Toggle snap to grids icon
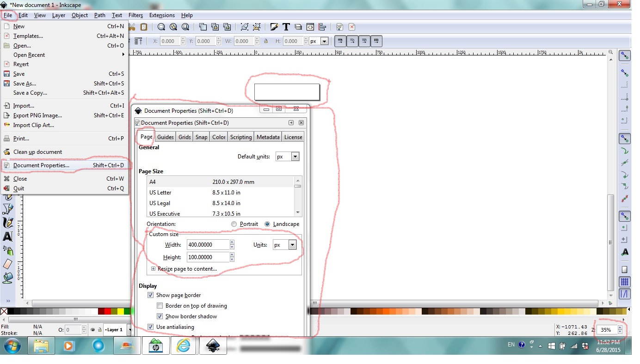The width and height of the screenshot is (640, 364). (x=625, y=282)
